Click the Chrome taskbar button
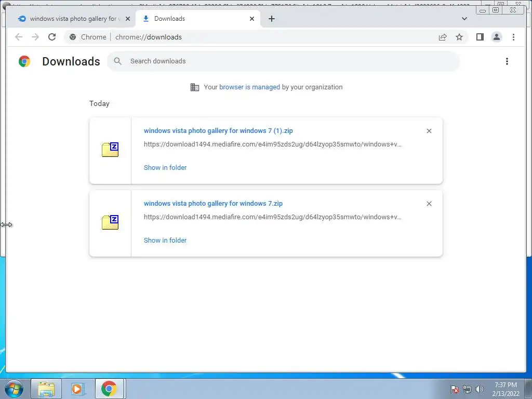The width and height of the screenshot is (532, 399). (x=109, y=389)
